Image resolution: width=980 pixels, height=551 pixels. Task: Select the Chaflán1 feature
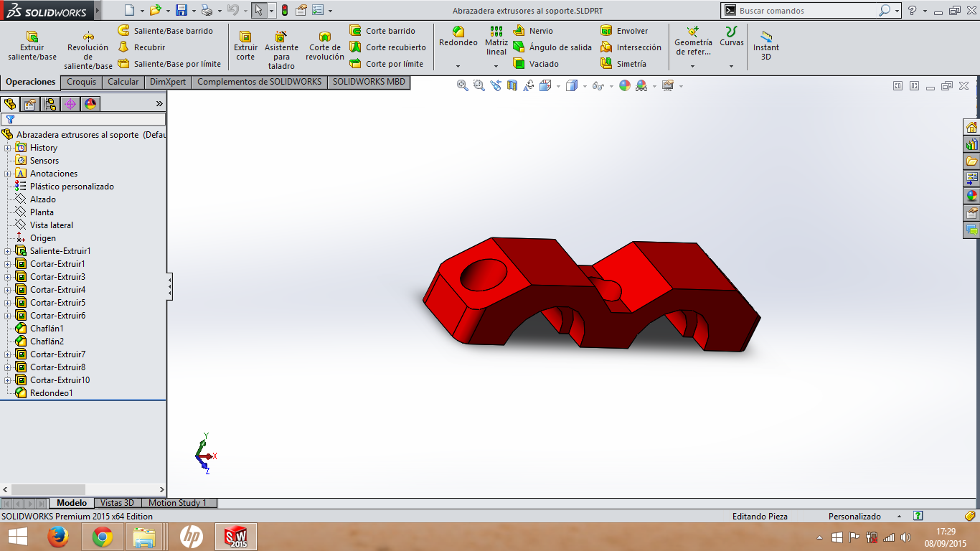46,329
